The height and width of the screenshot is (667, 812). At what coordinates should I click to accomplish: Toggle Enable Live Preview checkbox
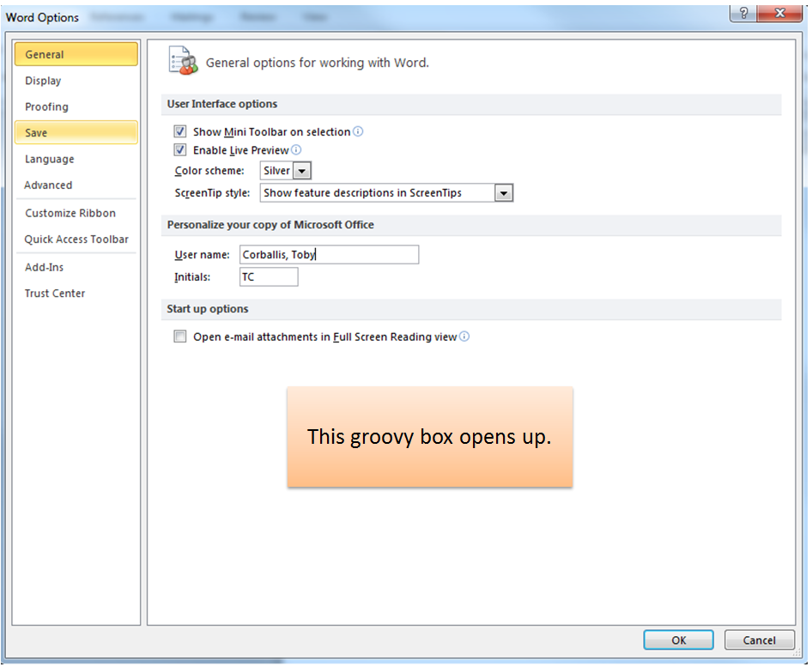179,150
